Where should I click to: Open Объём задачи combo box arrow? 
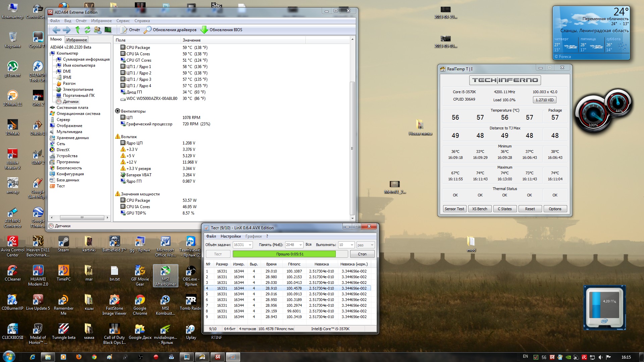(250, 245)
